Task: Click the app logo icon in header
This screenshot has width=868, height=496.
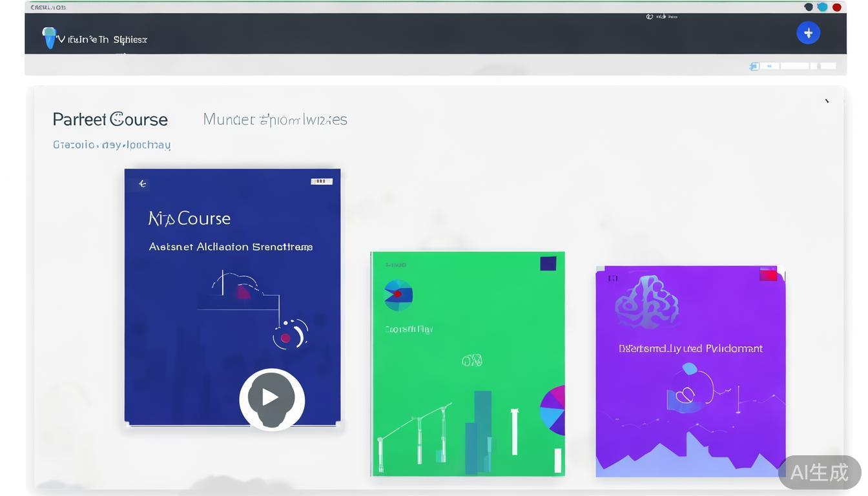Action: coord(48,37)
